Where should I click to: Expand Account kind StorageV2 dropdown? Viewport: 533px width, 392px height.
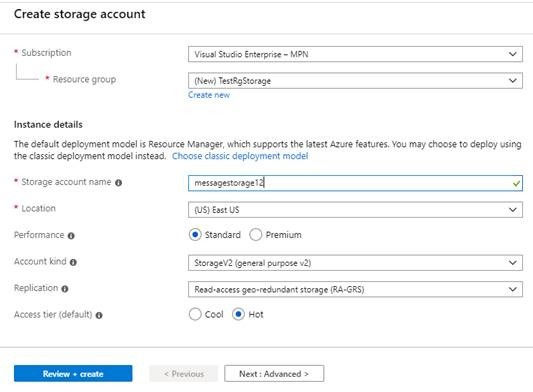pyautogui.click(x=355, y=263)
